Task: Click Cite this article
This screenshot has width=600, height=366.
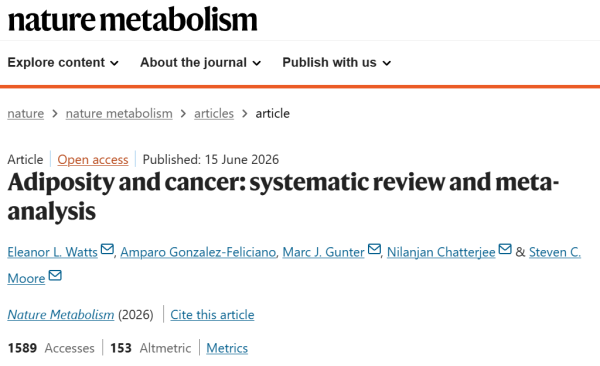Action: pyautogui.click(x=212, y=315)
